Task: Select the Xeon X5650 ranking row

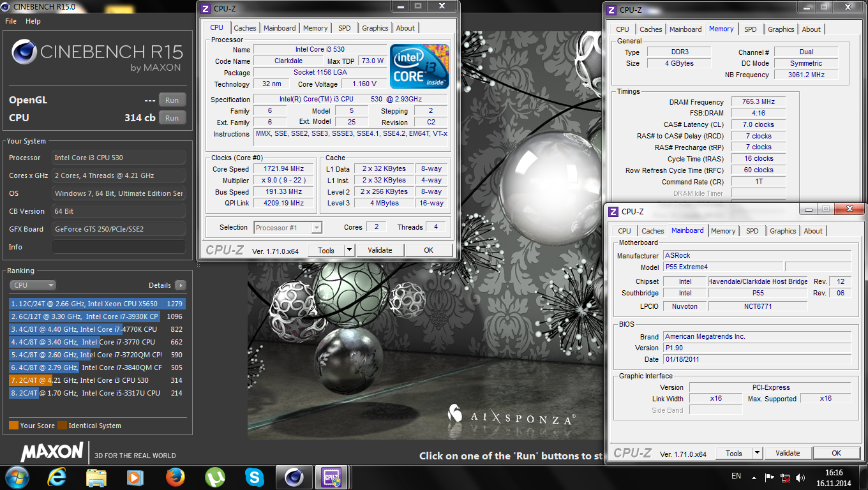Action: coord(98,304)
